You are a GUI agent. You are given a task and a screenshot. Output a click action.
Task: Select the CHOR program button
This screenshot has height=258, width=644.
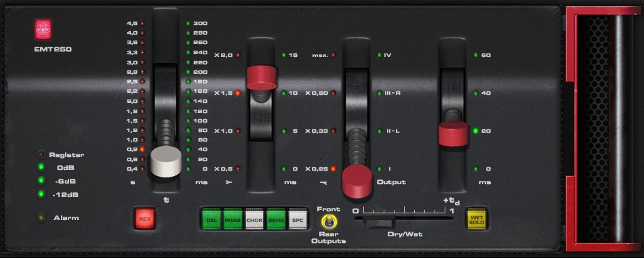click(x=255, y=219)
